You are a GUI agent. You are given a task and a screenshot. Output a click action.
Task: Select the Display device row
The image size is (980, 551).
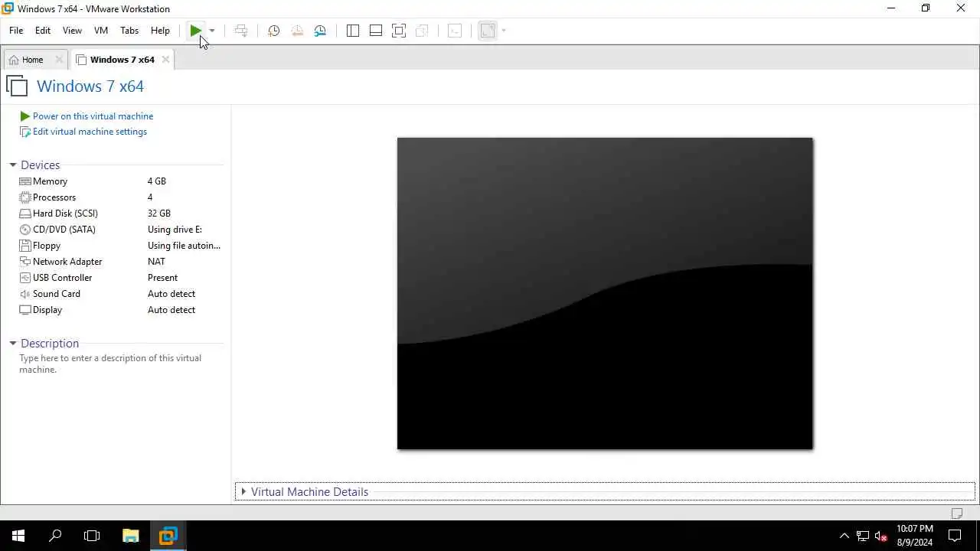[x=120, y=310]
